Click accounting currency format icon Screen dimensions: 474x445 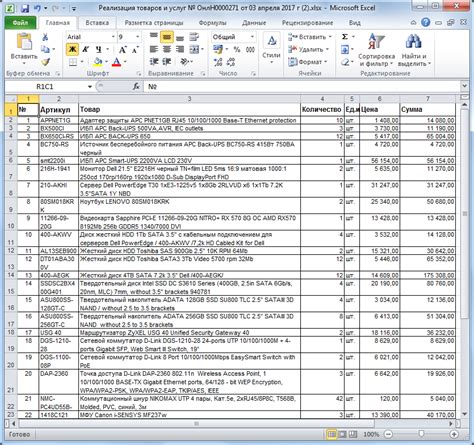coord(218,50)
